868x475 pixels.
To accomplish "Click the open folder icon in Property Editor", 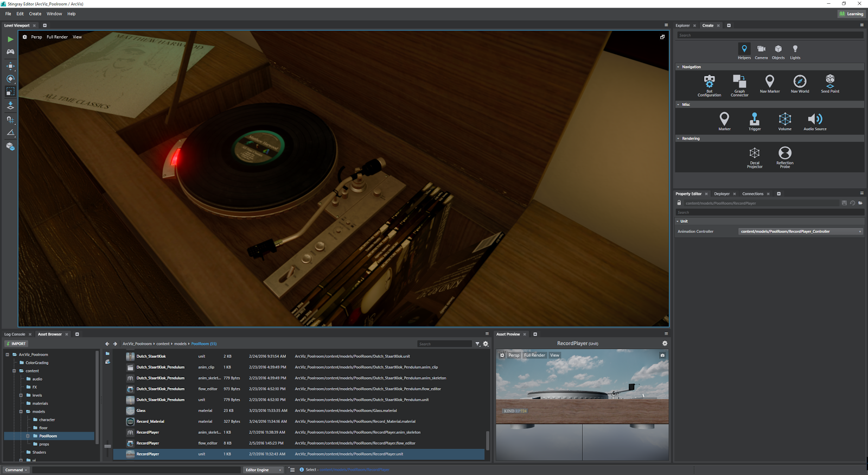I will pyautogui.click(x=860, y=203).
